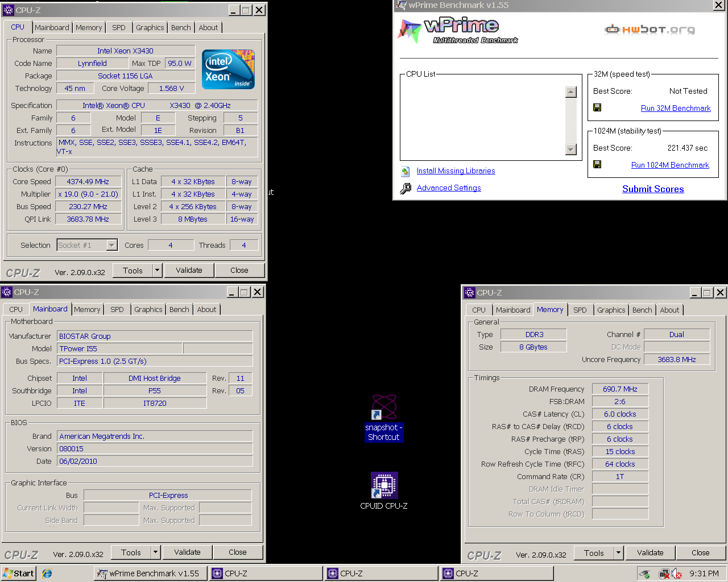Click the muted volume tray icon
The height and width of the screenshot is (582, 728).
point(677,574)
